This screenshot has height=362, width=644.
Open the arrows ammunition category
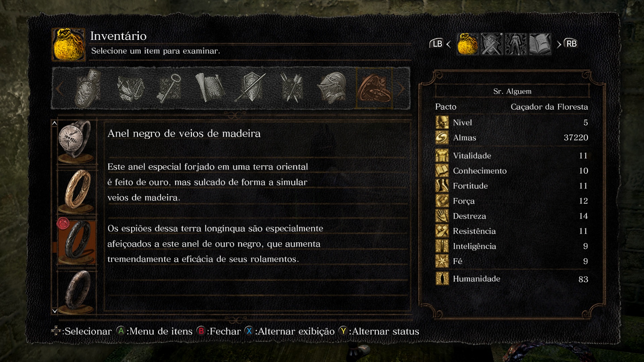(x=291, y=88)
